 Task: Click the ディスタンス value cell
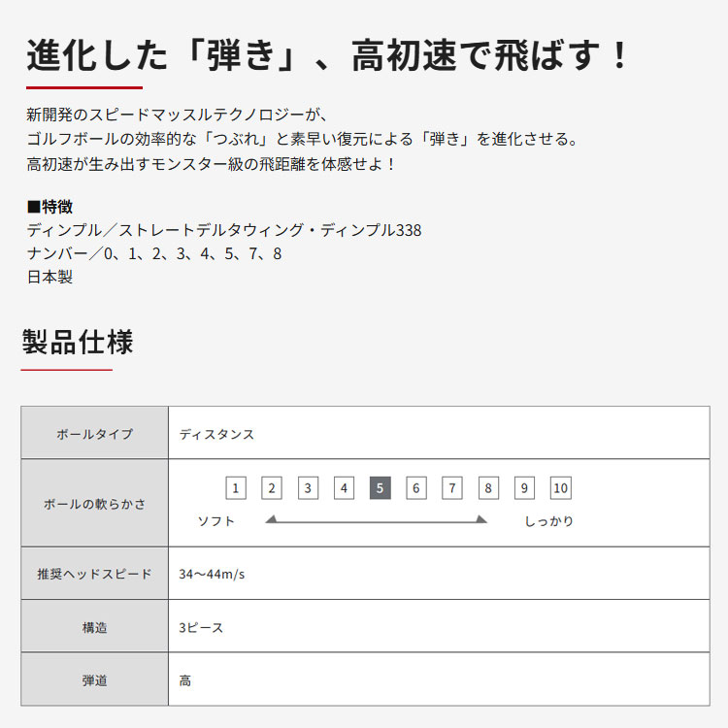point(216,434)
